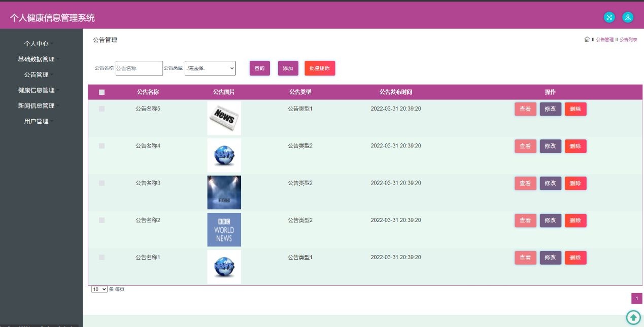Click the home icon in breadcrumb
The height and width of the screenshot is (327, 644).
pos(587,40)
